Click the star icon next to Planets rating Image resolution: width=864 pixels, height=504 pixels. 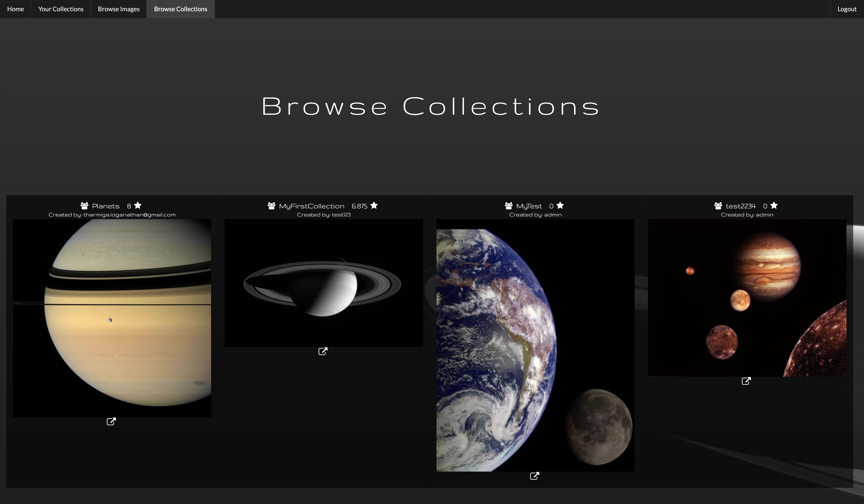tap(138, 205)
